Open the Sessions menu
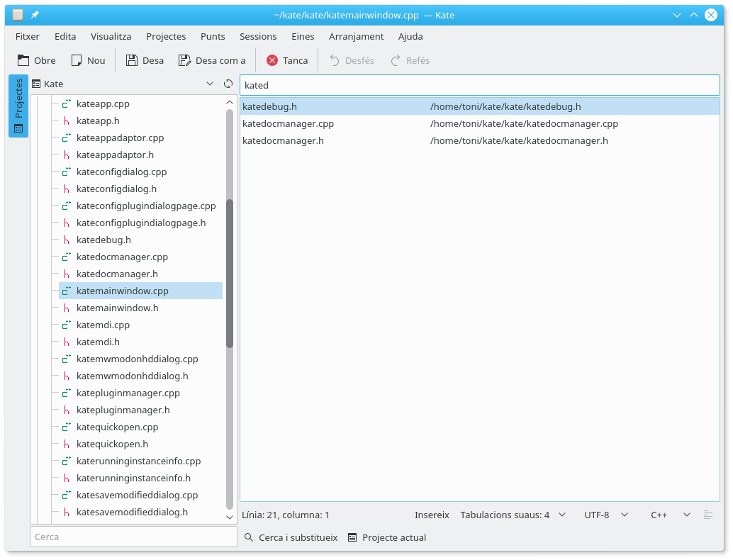 (x=258, y=36)
